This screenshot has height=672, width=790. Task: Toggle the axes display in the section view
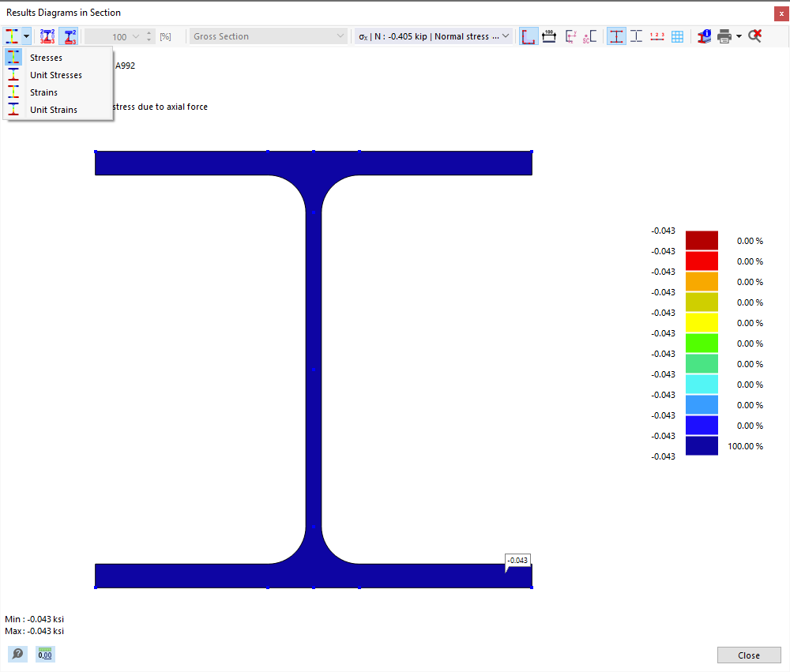(x=571, y=36)
